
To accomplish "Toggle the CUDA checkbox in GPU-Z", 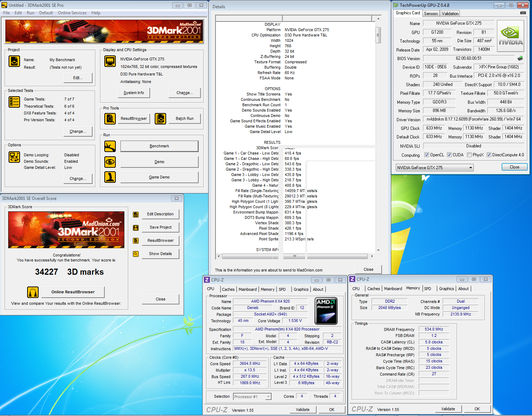I will pyautogui.click(x=449, y=155).
